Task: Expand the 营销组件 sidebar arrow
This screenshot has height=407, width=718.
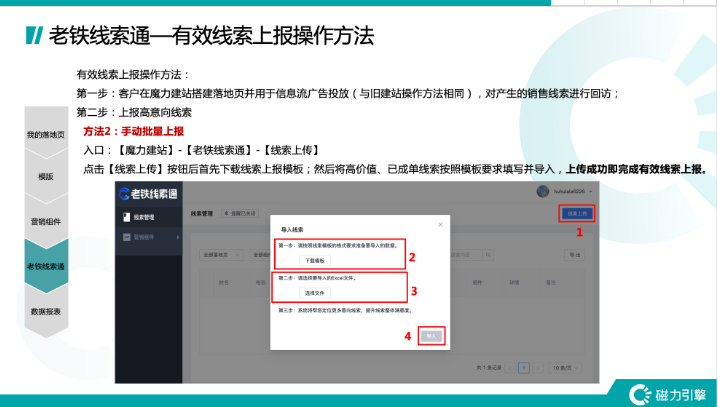Action: pyautogui.click(x=178, y=237)
